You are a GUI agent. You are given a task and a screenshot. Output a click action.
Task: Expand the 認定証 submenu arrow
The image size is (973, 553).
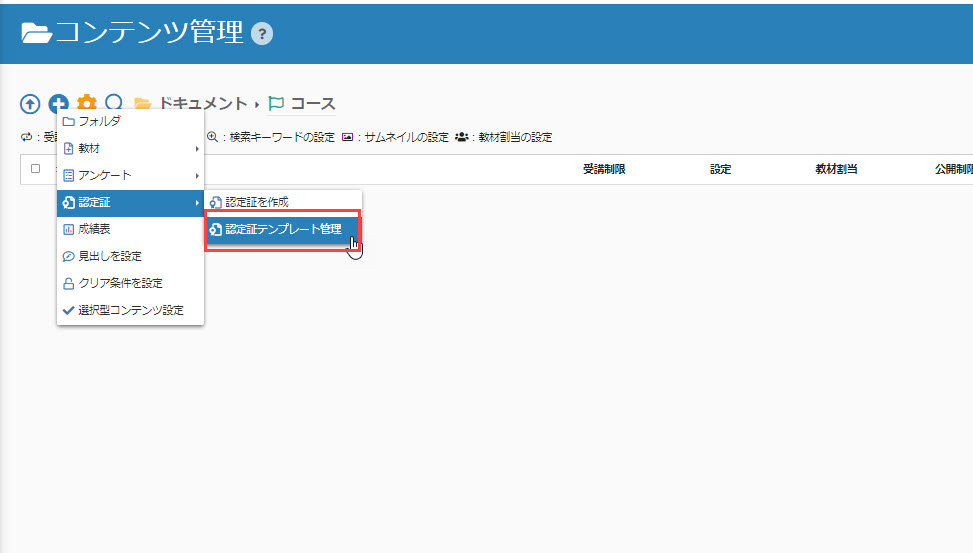pyautogui.click(x=197, y=203)
